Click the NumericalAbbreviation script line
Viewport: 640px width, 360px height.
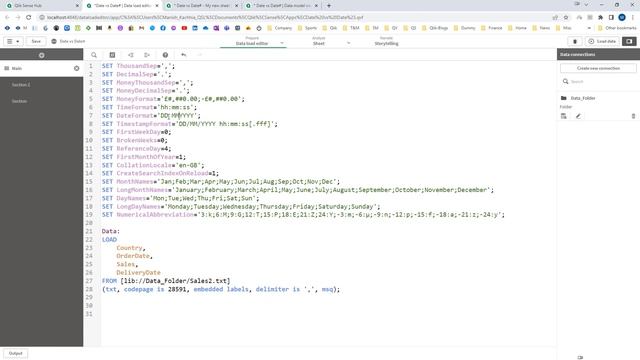(x=303, y=215)
